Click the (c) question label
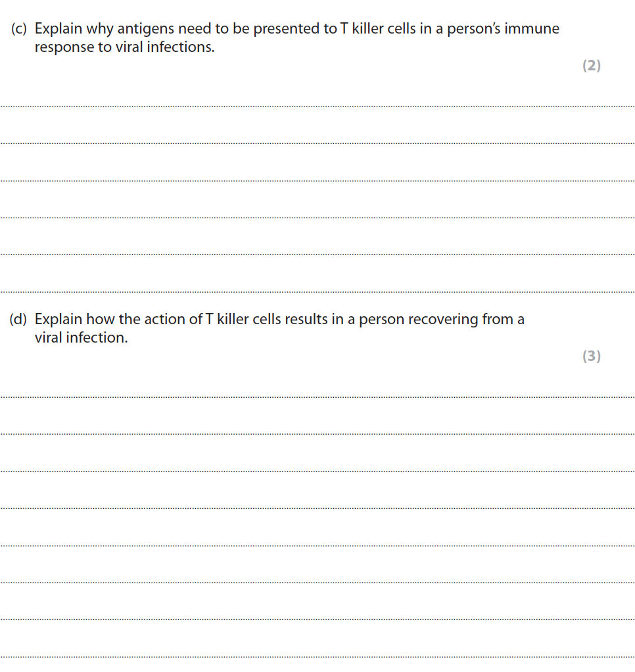 19,30
